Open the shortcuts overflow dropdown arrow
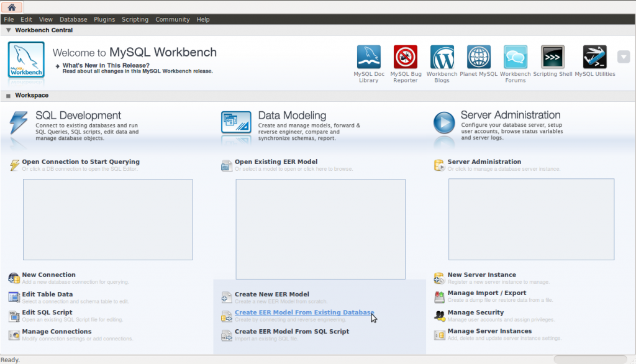 point(624,57)
